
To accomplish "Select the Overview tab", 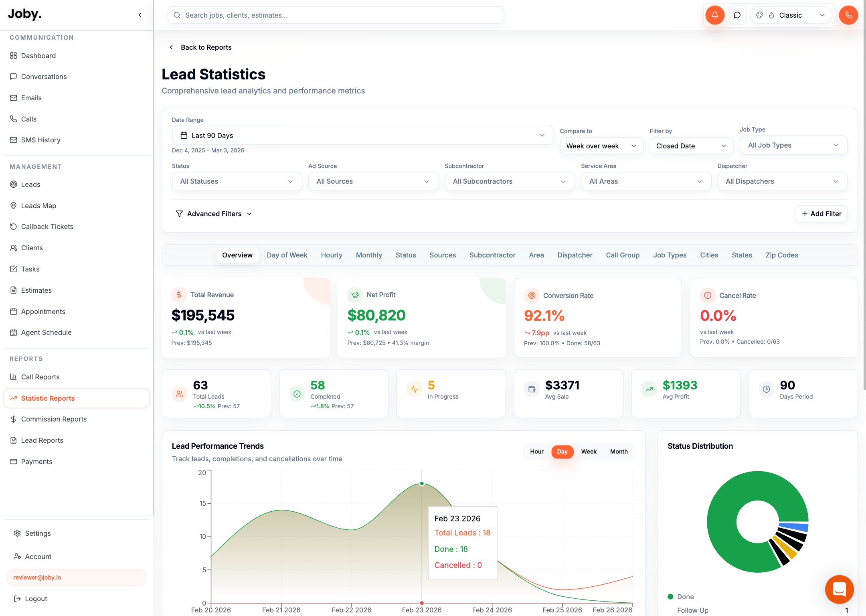I will tap(237, 255).
